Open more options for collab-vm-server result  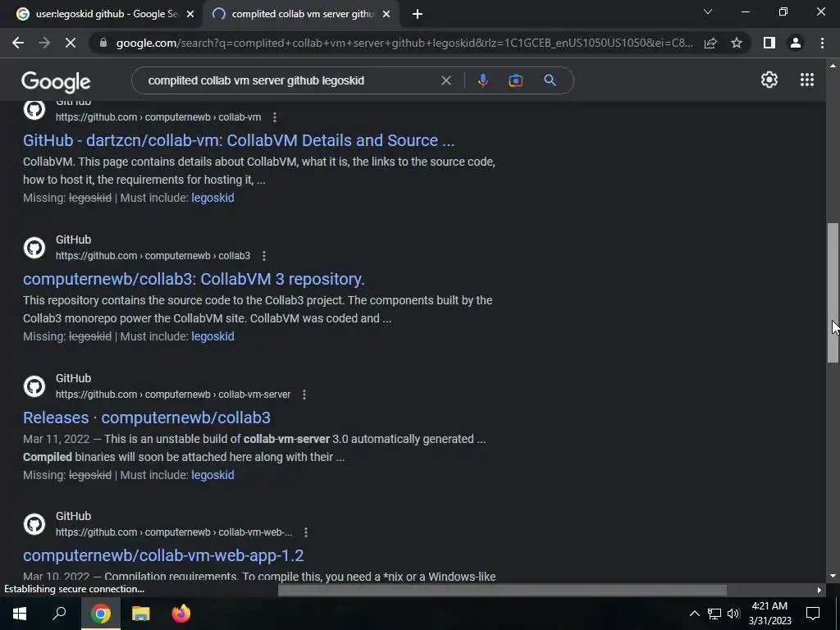[304, 395]
